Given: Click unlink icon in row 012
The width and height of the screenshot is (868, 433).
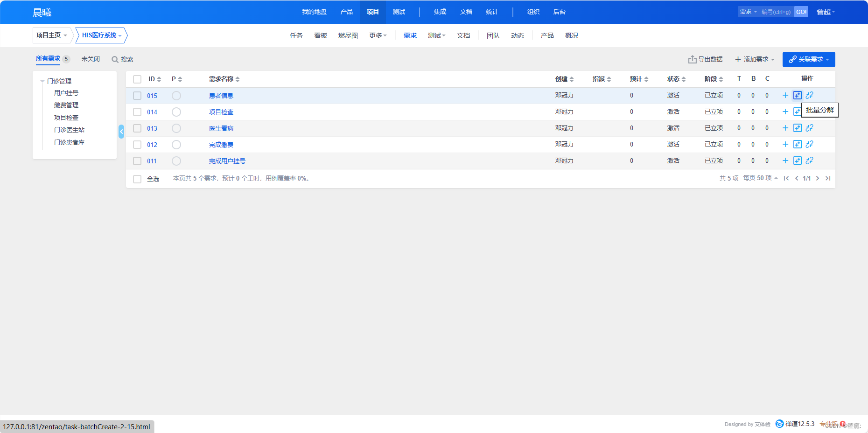Looking at the screenshot, I should pyautogui.click(x=810, y=144).
